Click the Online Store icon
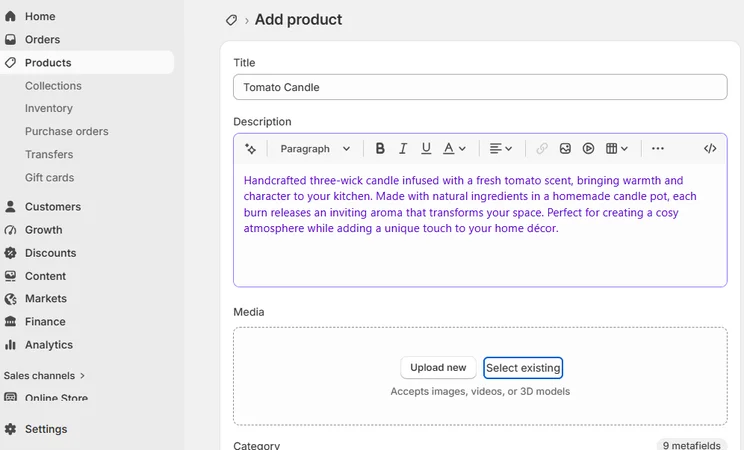This screenshot has width=744, height=450. [x=10, y=397]
